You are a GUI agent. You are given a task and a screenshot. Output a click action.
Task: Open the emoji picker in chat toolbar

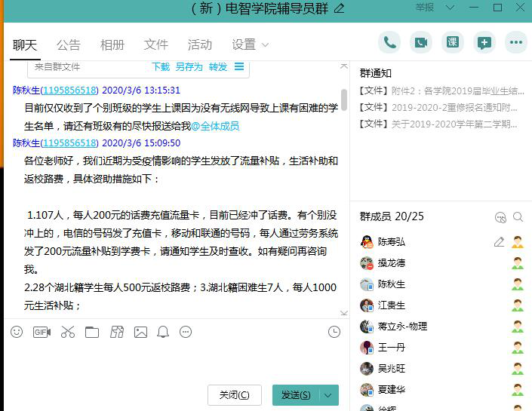[x=17, y=332]
